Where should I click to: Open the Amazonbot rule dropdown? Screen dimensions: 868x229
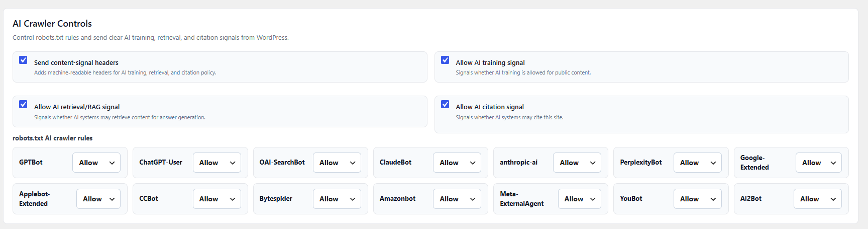point(457,199)
